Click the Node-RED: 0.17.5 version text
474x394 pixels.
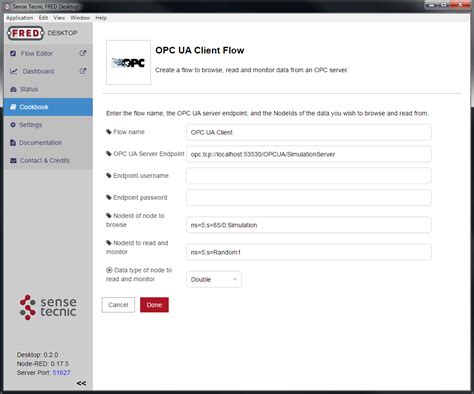(x=43, y=364)
